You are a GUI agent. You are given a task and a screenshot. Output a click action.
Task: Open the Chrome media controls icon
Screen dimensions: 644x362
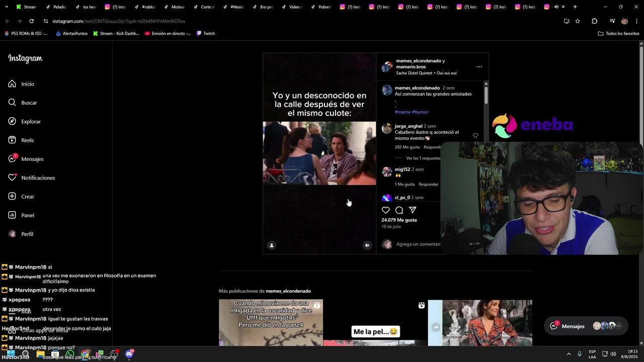(612, 21)
